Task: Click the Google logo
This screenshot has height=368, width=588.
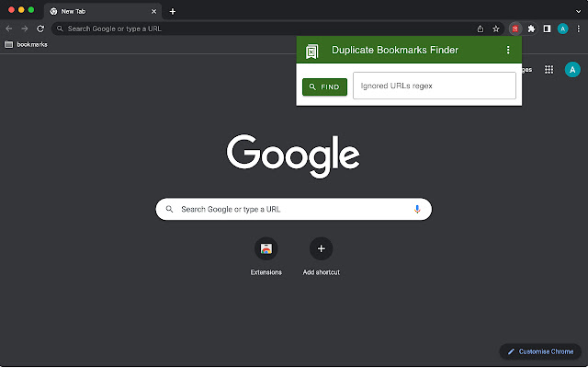Action: pyautogui.click(x=293, y=155)
